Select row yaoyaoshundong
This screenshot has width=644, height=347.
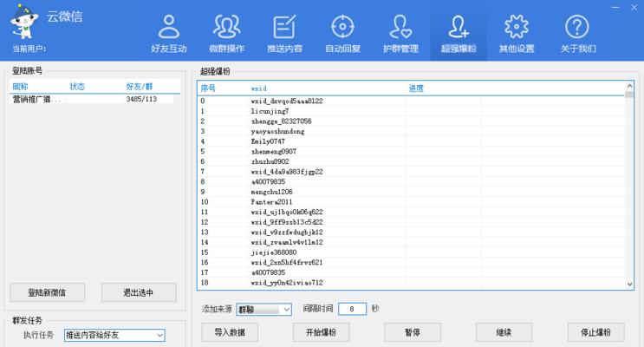pos(412,131)
